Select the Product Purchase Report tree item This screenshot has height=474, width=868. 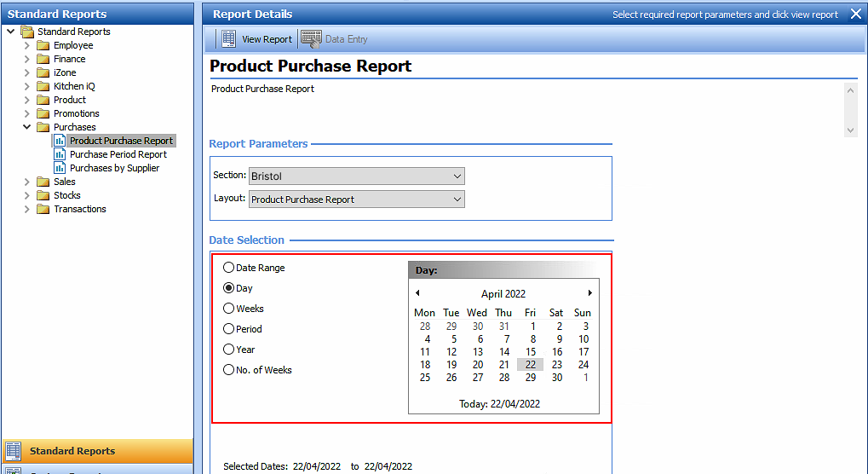point(121,141)
